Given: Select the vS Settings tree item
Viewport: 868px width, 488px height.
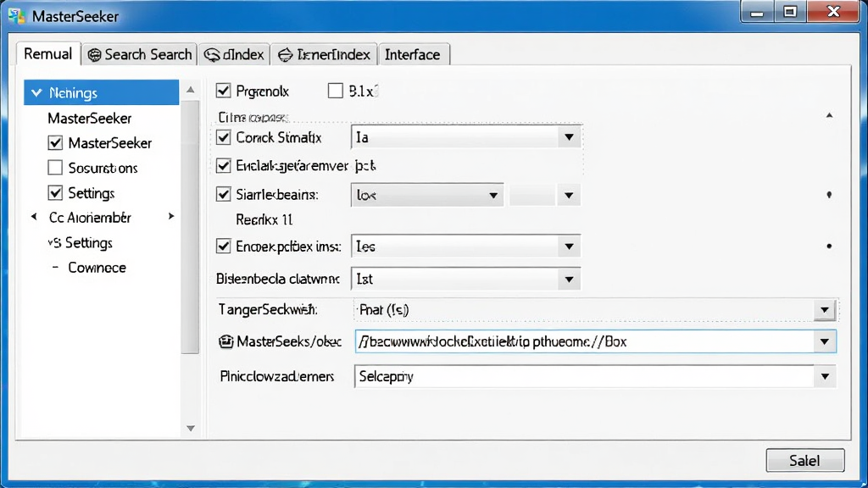Looking at the screenshot, I should (81, 242).
